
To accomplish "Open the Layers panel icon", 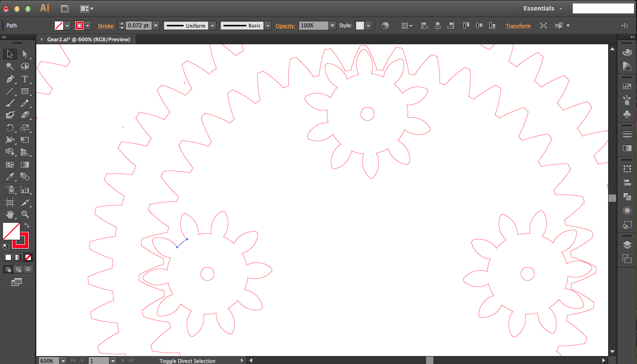I will (627, 245).
